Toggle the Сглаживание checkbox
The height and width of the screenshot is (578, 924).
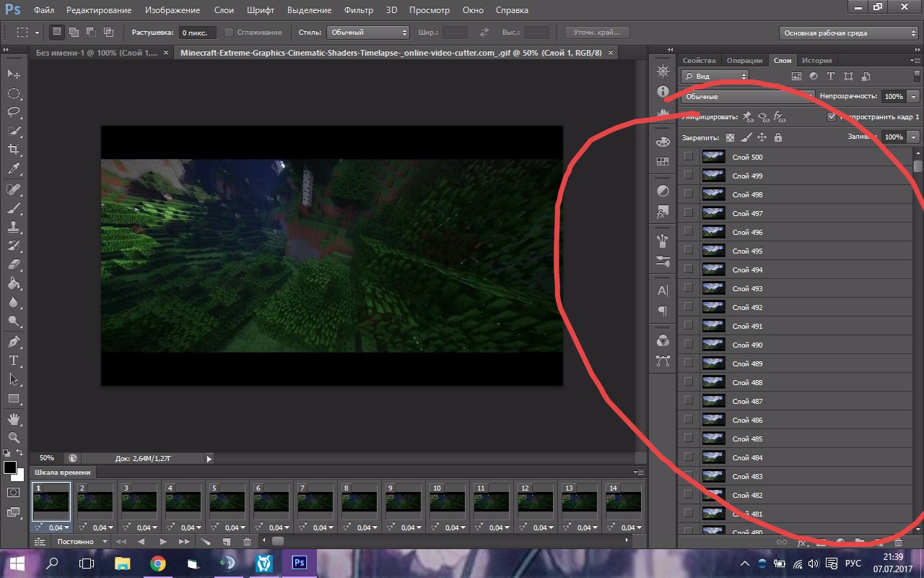(229, 33)
